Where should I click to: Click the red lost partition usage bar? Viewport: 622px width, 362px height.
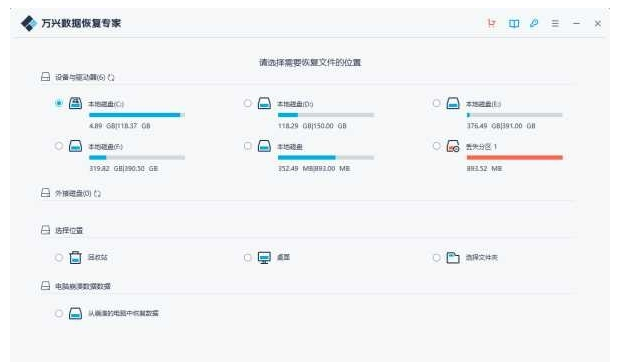(514, 157)
